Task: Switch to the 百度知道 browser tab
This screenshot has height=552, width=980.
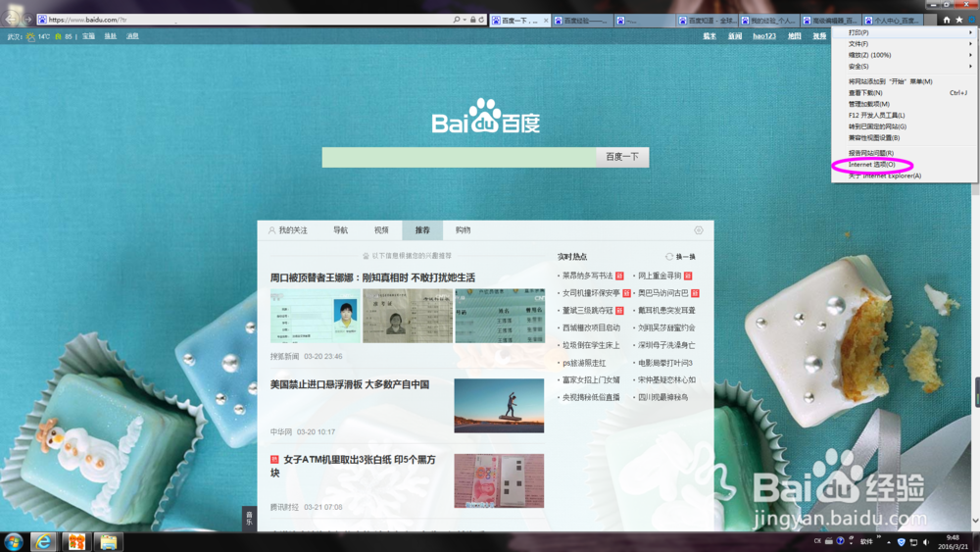Action: [708, 21]
